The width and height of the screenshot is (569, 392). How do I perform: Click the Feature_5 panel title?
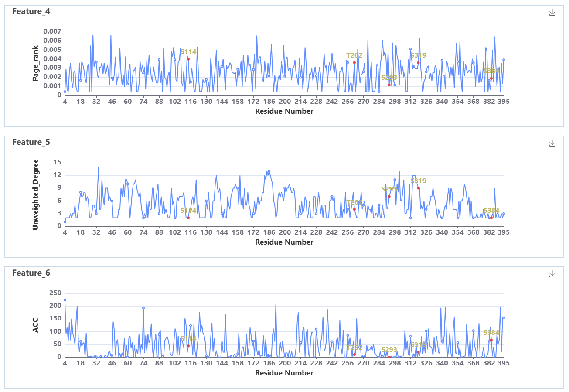tap(31, 142)
